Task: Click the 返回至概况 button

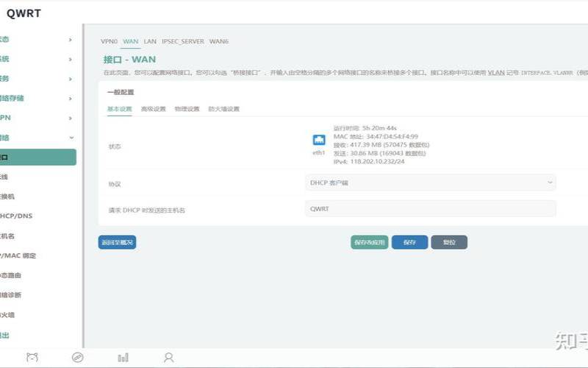Action: click(x=118, y=242)
